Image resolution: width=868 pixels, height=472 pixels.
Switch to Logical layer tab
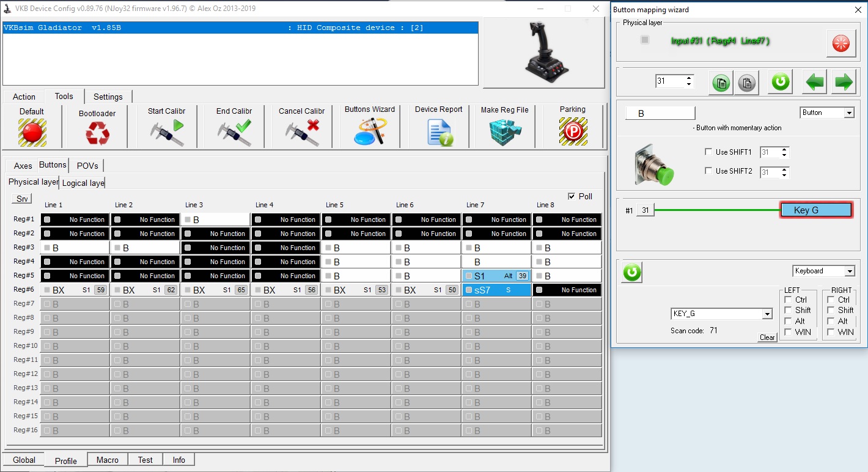point(83,183)
